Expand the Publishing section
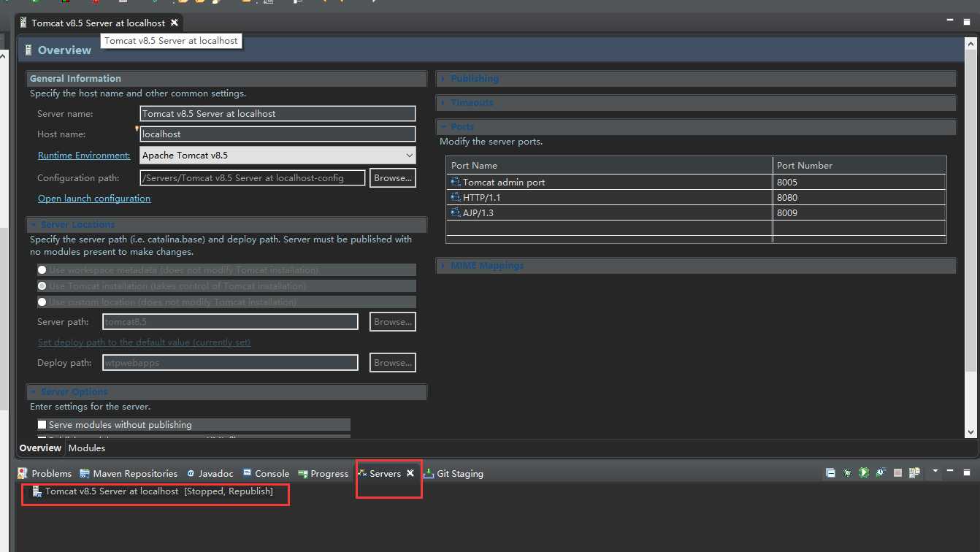The width and height of the screenshot is (980, 552). (x=443, y=79)
